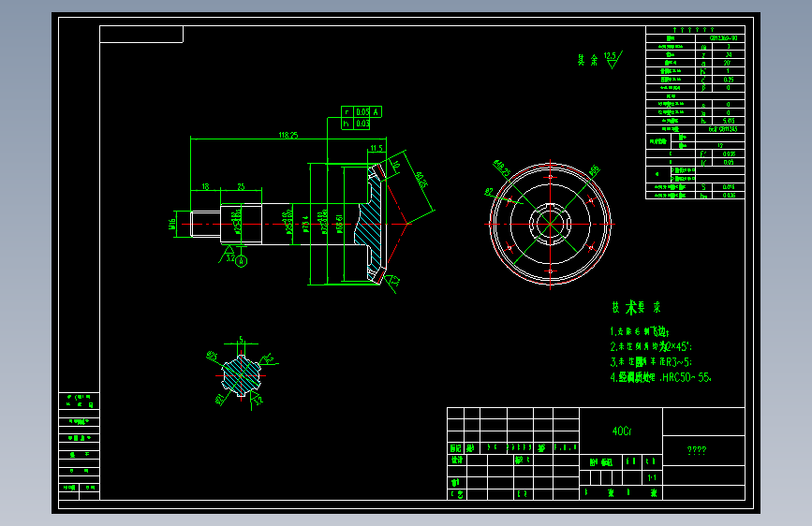Select the 118.25 overall length dimension

point(288,135)
